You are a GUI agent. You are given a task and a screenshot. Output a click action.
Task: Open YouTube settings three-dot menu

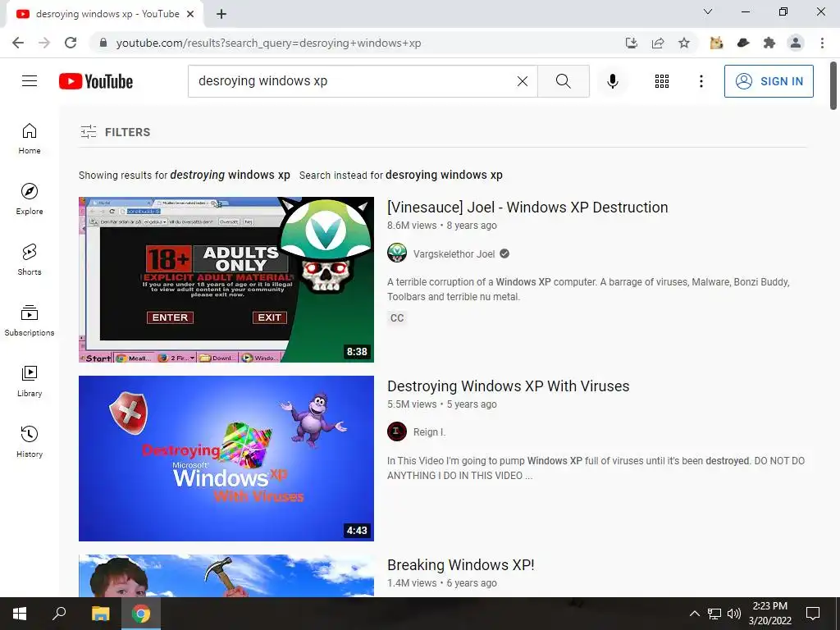click(701, 81)
